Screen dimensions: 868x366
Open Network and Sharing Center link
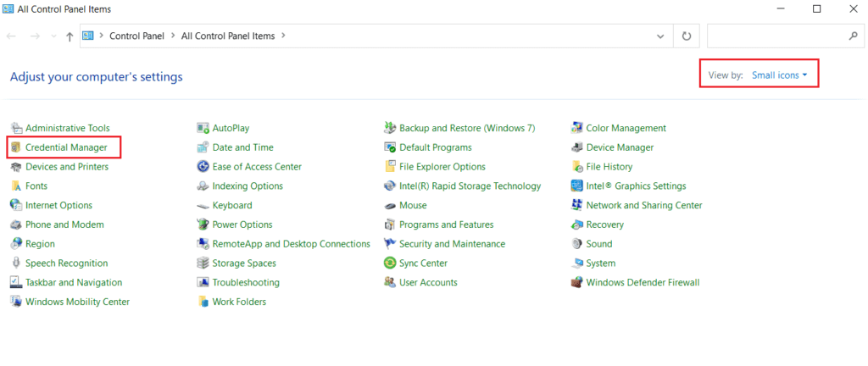[643, 206]
